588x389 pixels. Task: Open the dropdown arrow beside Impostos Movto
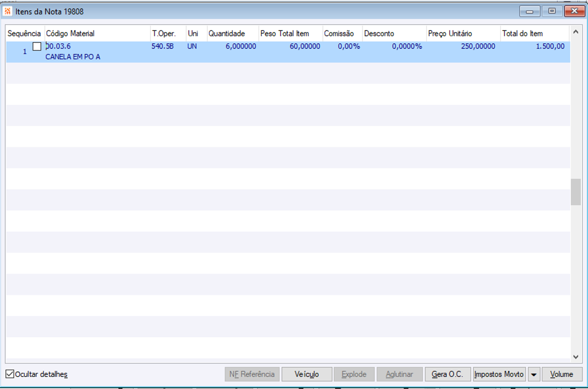(534, 375)
